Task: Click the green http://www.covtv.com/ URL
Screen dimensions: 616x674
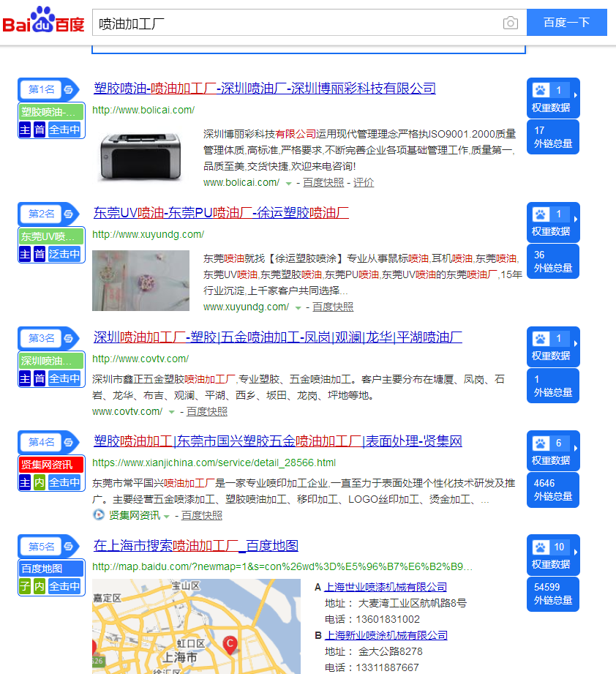Action: 140,359
